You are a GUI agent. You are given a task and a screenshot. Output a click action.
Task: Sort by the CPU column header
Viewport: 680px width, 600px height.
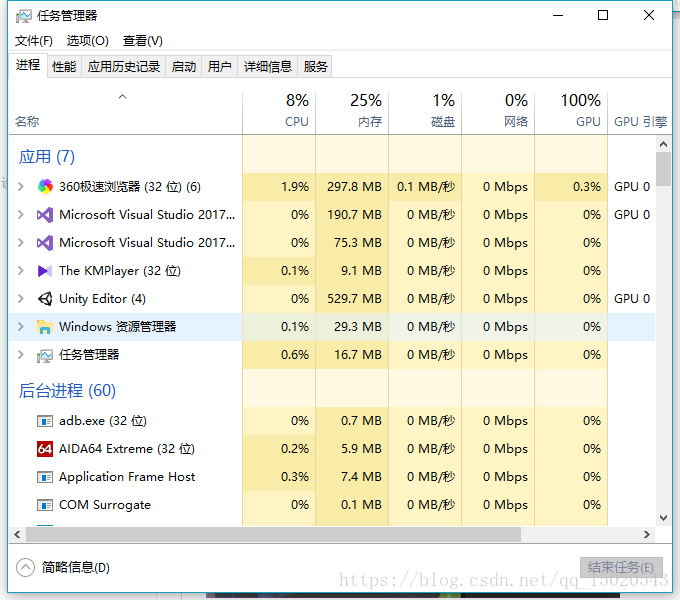(x=279, y=112)
